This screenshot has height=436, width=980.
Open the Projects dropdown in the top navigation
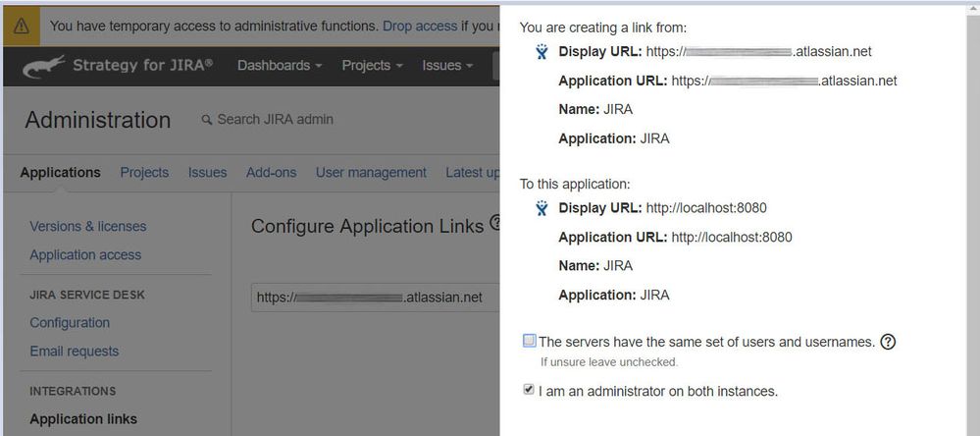coord(372,65)
